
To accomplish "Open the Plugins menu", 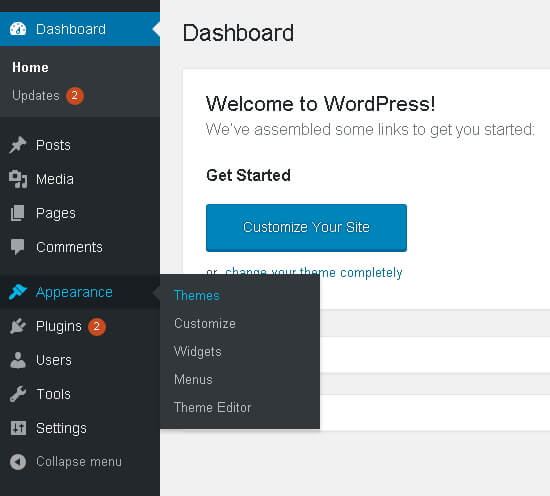I will point(59,326).
